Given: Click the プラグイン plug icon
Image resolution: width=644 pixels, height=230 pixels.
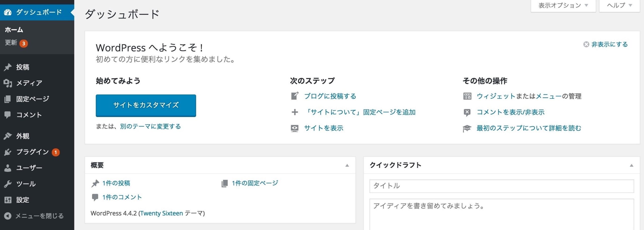Looking at the screenshot, I should coord(8,152).
